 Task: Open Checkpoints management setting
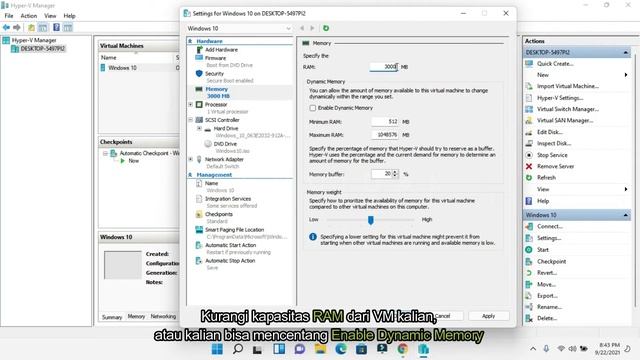point(218,214)
